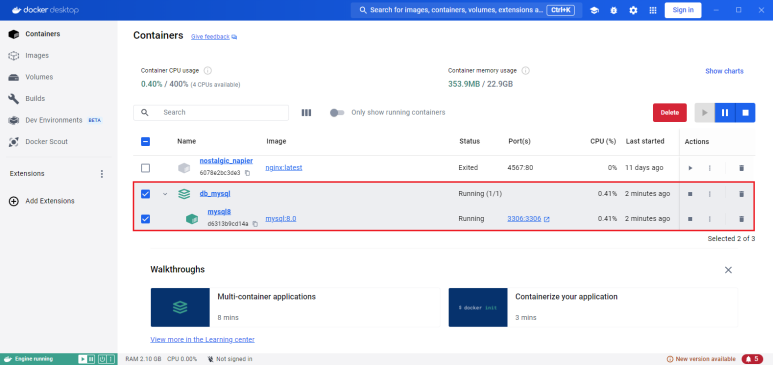Delete the mysql8 container trash icon

coord(741,219)
